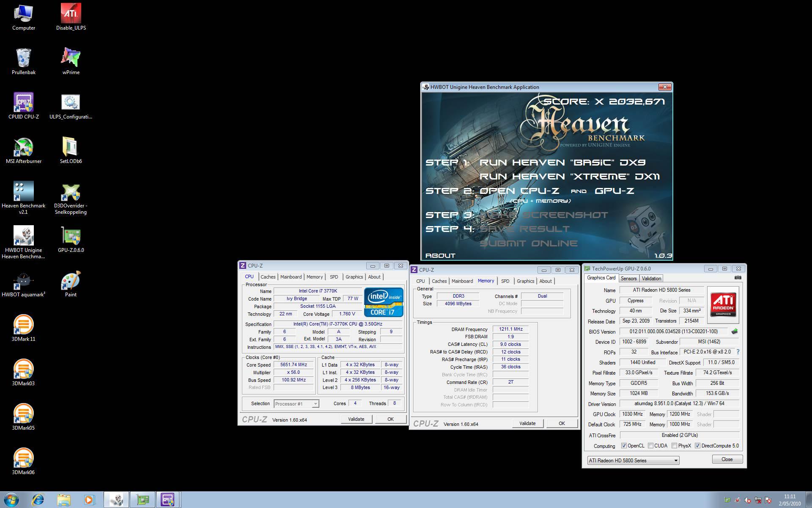Open Mainboard tab in the CPU-Z processor window

[291, 277]
